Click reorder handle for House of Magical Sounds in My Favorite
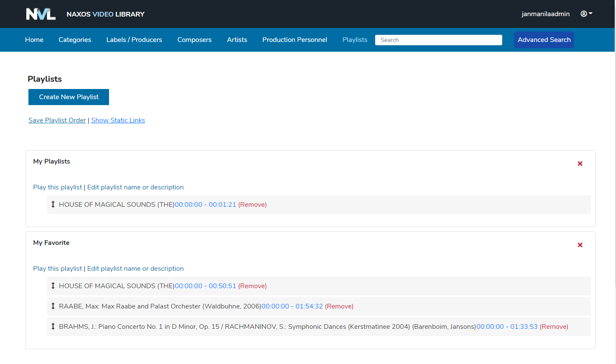 pyautogui.click(x=53, y=286)
